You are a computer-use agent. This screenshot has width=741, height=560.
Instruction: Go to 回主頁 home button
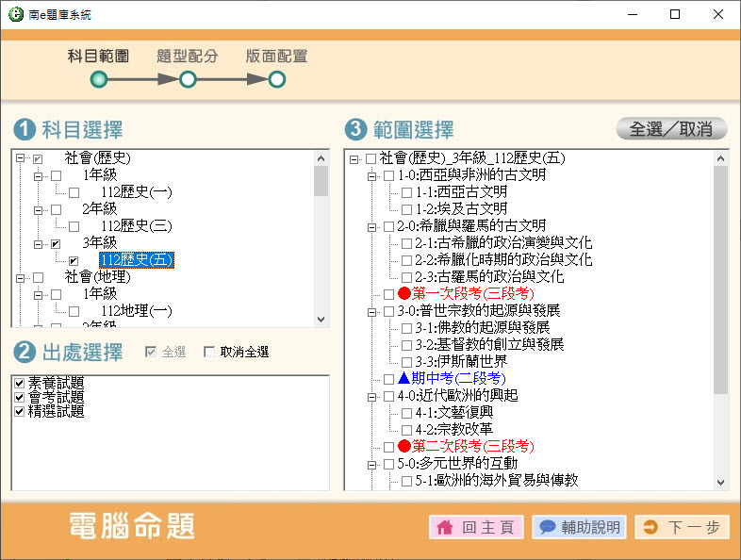click(476, 527)
